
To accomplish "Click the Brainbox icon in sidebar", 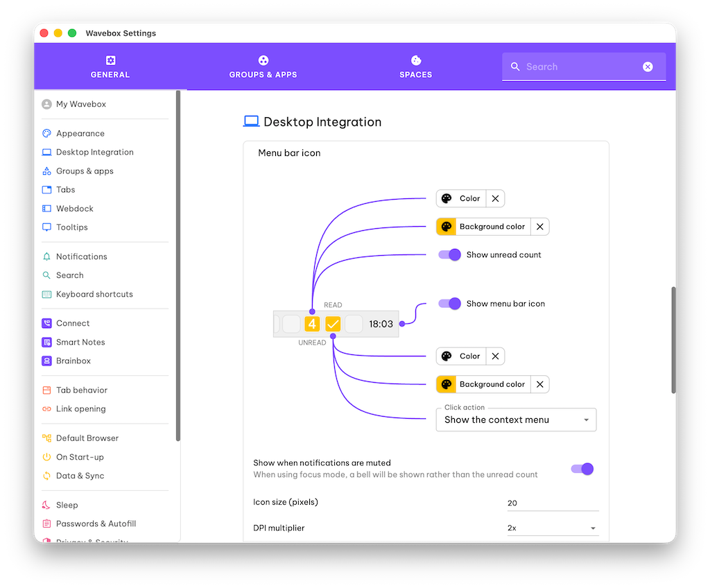I will click(x=46, y=361).
